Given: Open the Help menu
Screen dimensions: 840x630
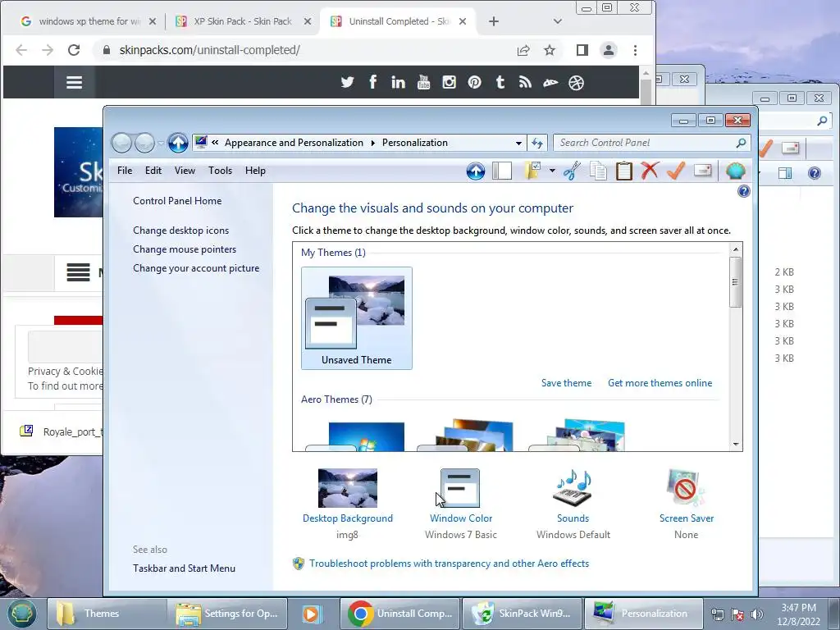Looking at the screenshot, I should pos(256,171).
